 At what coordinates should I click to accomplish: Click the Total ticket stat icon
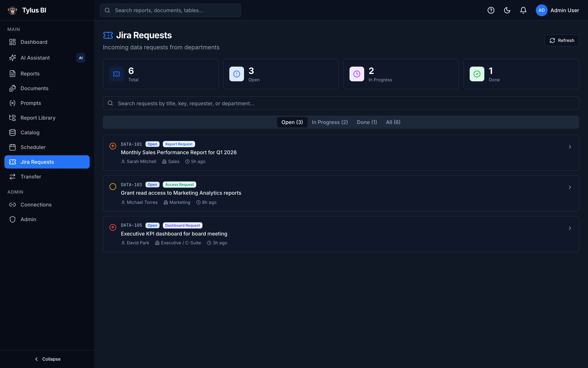[116, 74]
